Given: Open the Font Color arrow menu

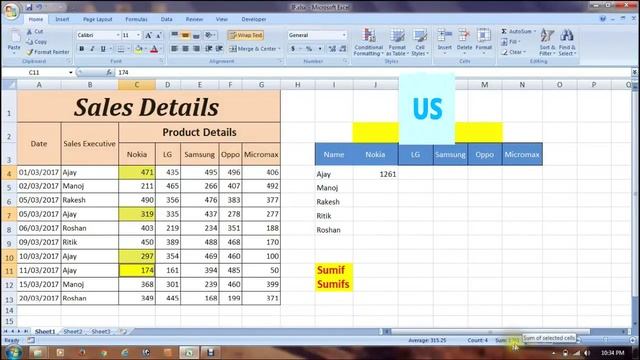Looking at the screenshot, I should 161,49.
